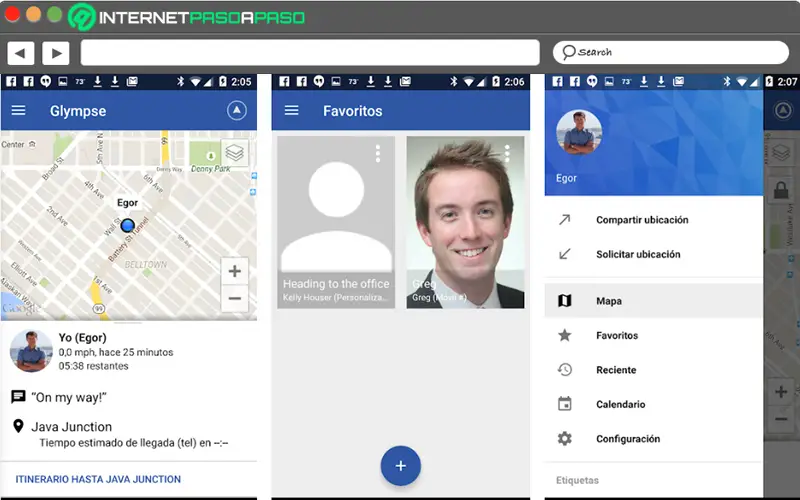Select Solicitar ubicación in the drawer

(654, 254)
